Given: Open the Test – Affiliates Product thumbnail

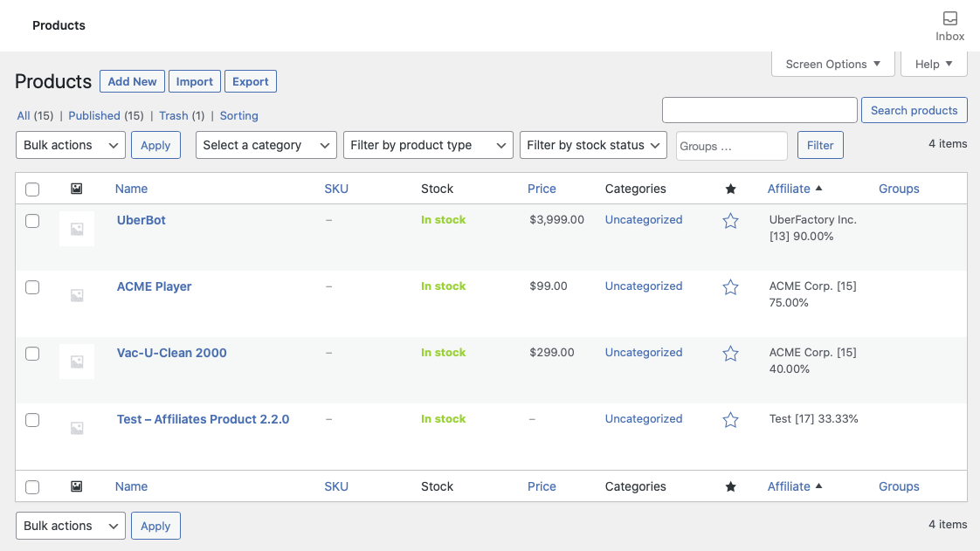Looking at the screenshot, I should 77,428.
